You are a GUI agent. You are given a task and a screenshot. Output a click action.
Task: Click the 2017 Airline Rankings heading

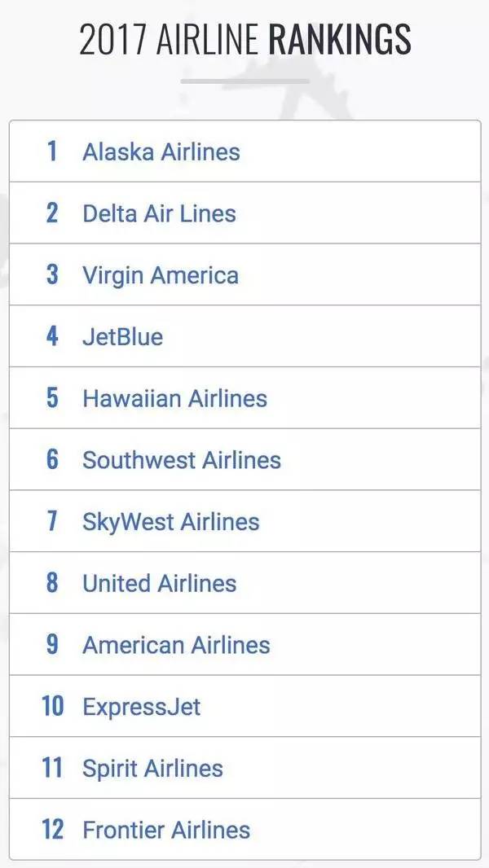point(244,39)
